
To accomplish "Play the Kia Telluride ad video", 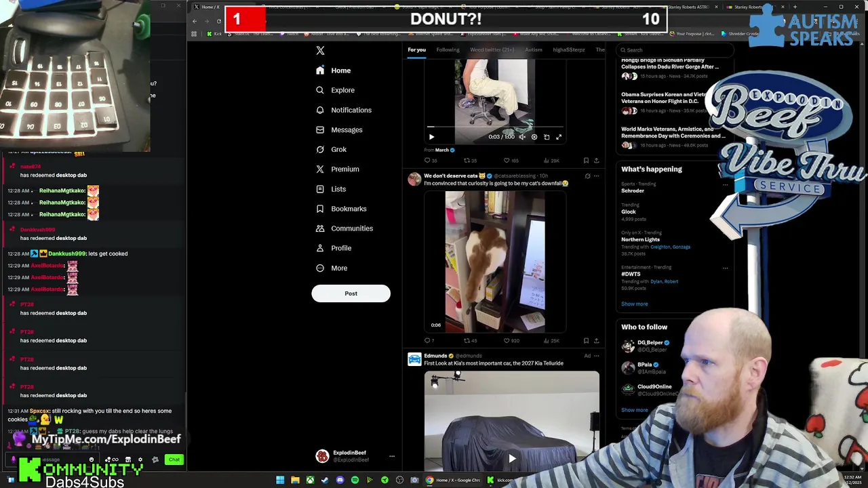I will click(x=512, y=458).
